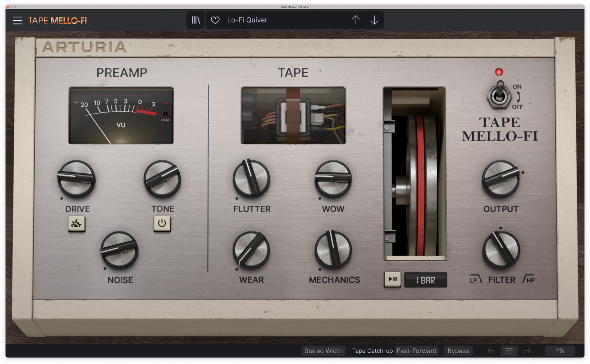Click the Filter knob
The width and height of the screenshot is (590, 364).
click(501, 250)
